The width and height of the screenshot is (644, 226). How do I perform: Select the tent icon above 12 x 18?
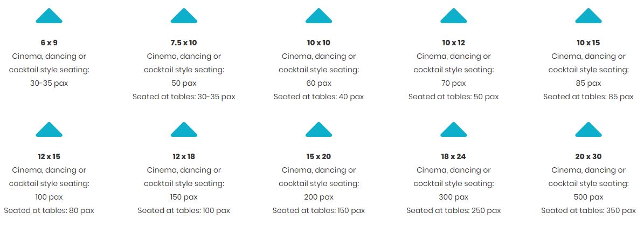(x=184, y=129)
